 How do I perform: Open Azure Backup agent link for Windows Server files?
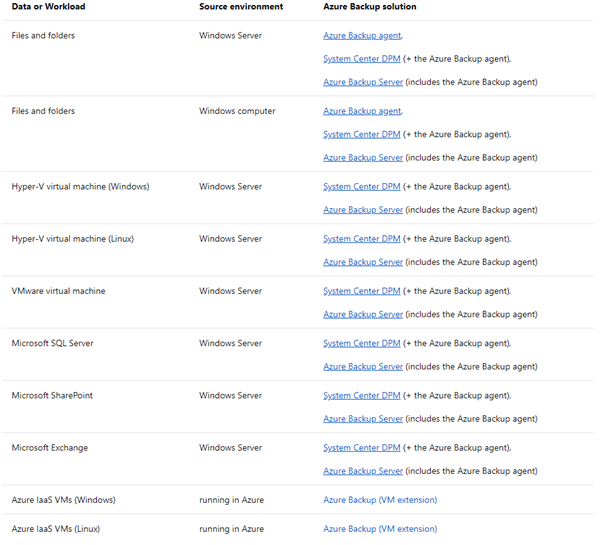(x=362, y=36)
